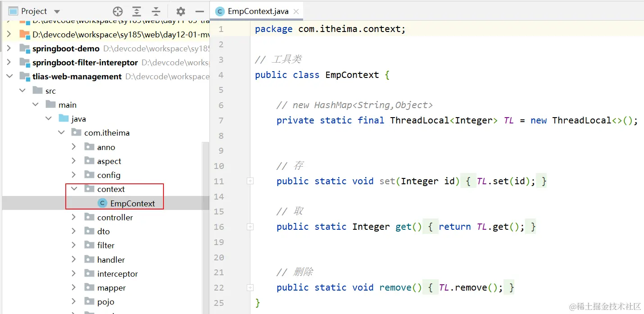Image resolution: width=644 pixels, height=314 pixels.
Task: Expand the springboot-demo module
Action: [x=9, y=48]
